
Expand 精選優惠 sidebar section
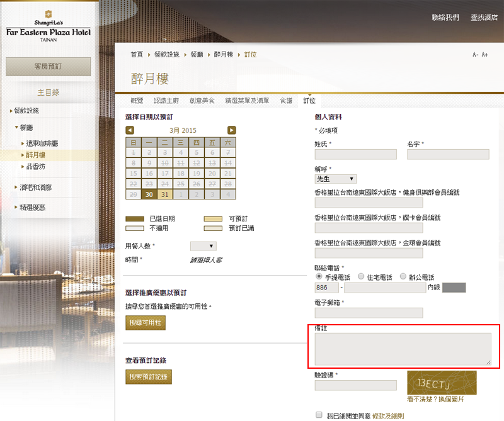pos(32,207)
